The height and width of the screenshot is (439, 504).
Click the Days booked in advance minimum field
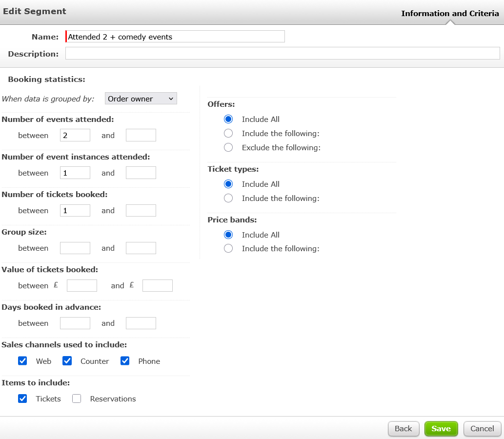[x=75, y=323]
